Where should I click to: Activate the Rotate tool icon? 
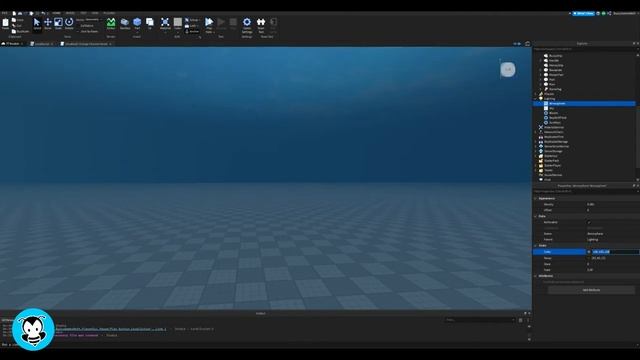69,22
